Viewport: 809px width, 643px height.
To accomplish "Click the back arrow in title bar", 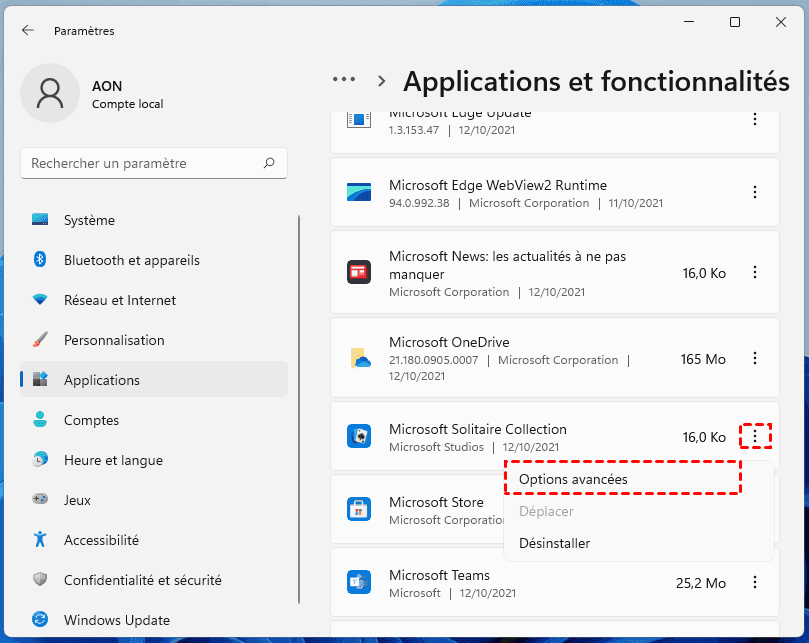I will pyautogui.click(x=28, y=31).
